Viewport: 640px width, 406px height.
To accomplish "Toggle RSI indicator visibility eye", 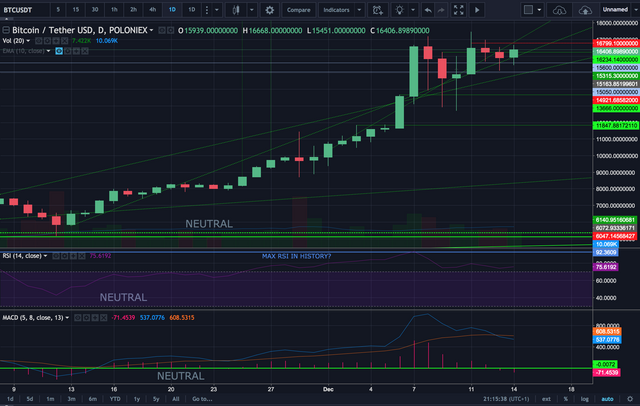I will tap(56, 256).
